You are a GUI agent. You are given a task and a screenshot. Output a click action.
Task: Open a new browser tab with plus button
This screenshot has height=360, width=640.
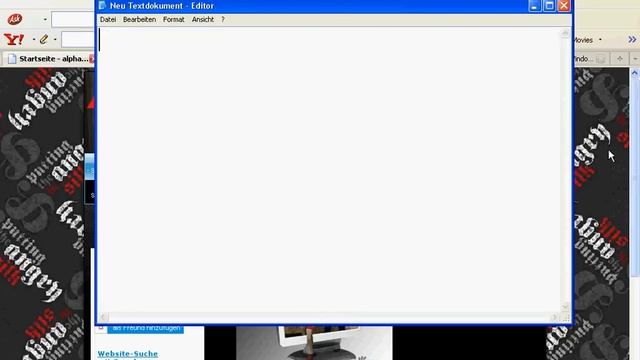pos(620,59)
